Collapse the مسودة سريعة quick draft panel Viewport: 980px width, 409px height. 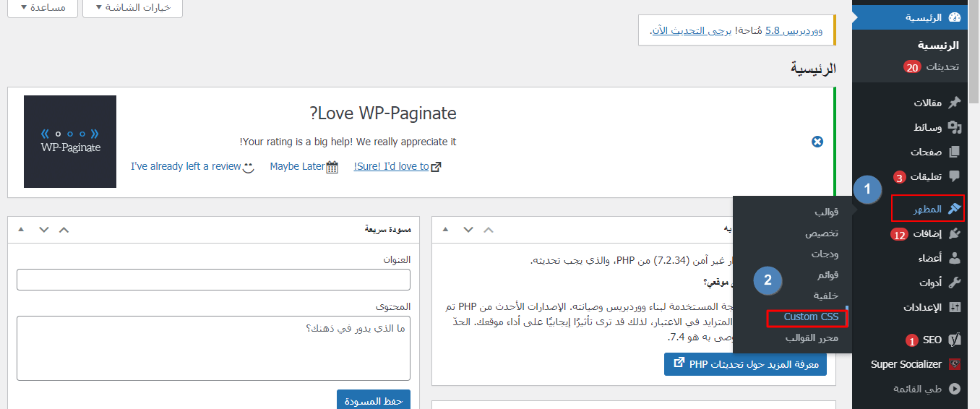[x=20, y=229]
